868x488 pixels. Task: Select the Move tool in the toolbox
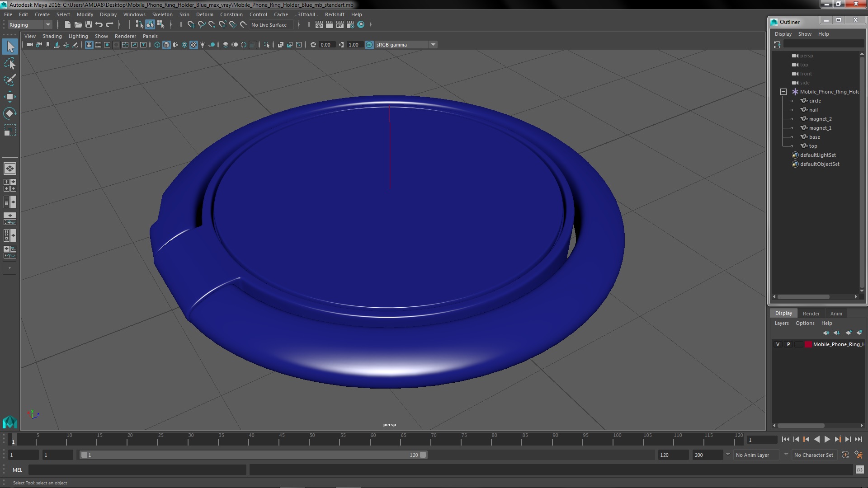tap(9, 97)
